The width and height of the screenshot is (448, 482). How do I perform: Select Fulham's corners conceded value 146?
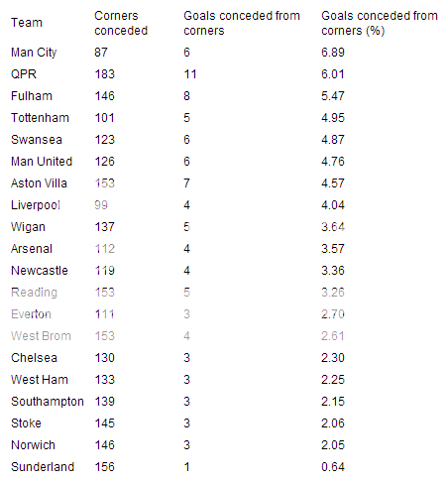[x=105, y=96]
